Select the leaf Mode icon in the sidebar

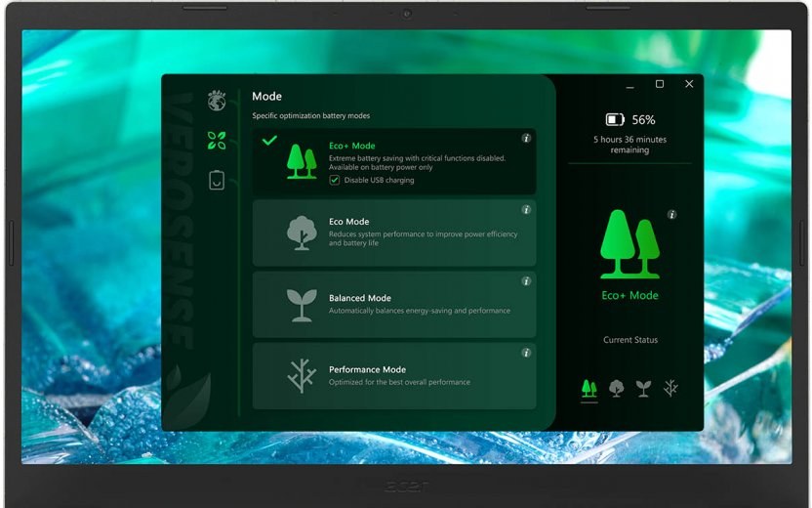(x=217, y=141)
